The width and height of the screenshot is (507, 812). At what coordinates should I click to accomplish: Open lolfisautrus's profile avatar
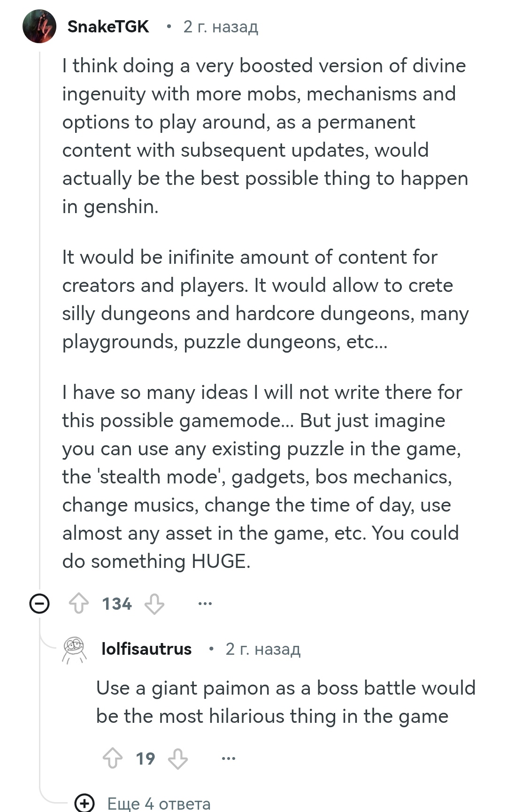[74, 650]
